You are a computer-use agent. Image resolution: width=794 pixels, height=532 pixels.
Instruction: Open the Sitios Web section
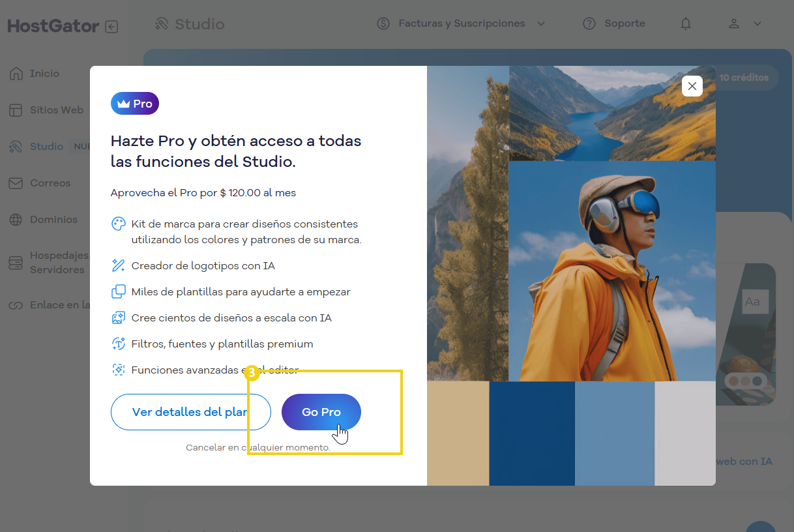click(57, 110)
